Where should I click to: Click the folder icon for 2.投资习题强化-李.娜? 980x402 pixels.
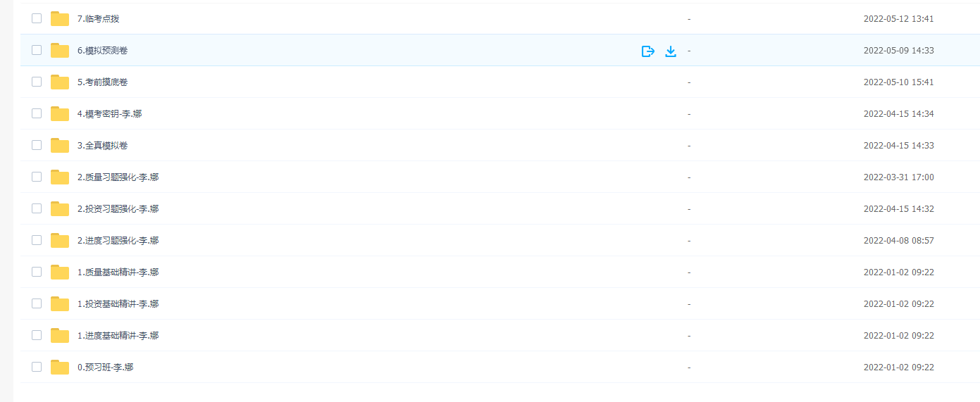[60, 208]
